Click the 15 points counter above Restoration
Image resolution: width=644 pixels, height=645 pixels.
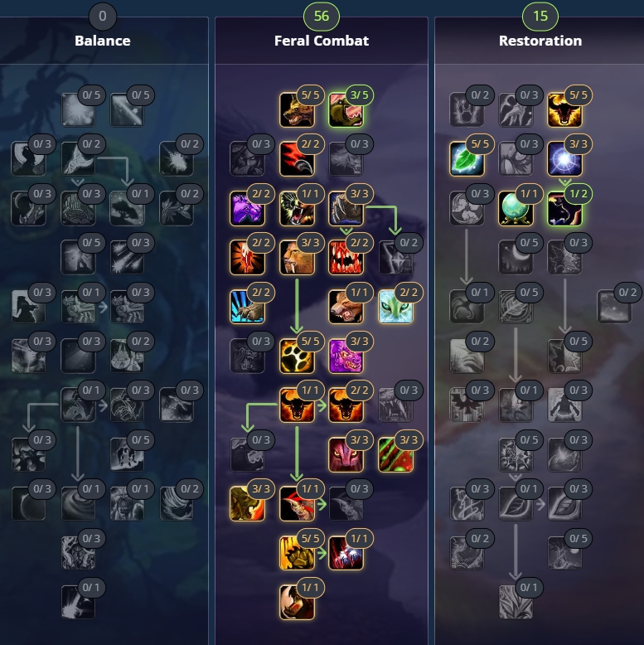540,16
